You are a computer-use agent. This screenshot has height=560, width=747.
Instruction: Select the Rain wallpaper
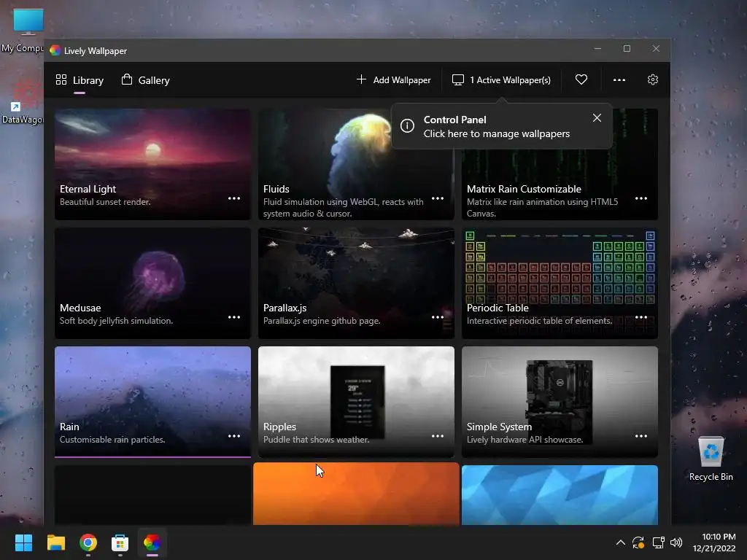coord(152,402)
